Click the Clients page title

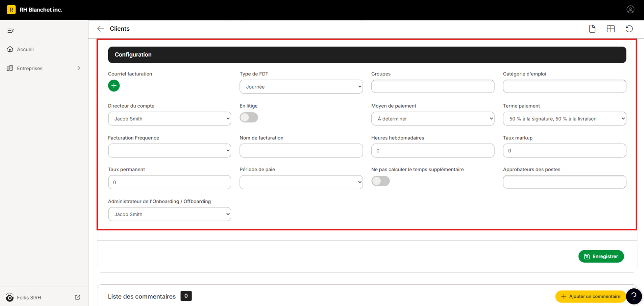(x=120, y=29)
